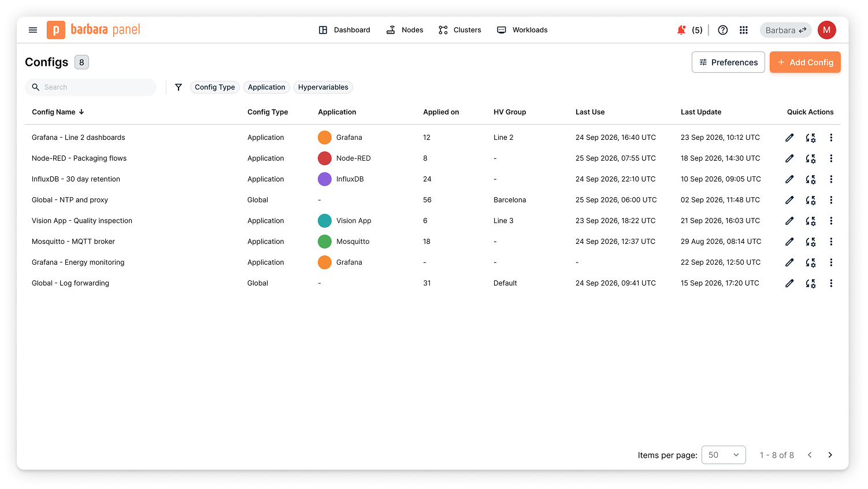868x489 pixels.
Task: Open the hamburger navigation menu
Action: pos(33,30)
